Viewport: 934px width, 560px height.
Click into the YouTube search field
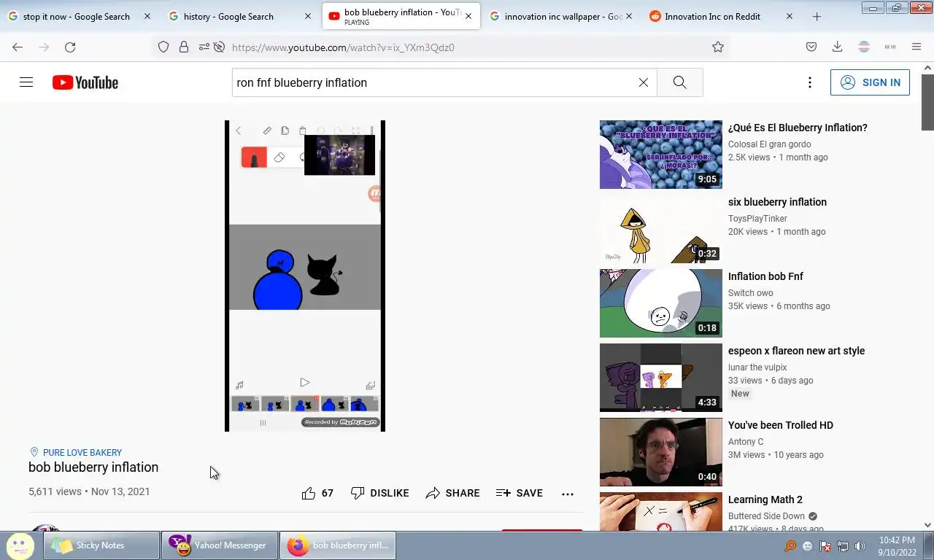click(434, 82)
